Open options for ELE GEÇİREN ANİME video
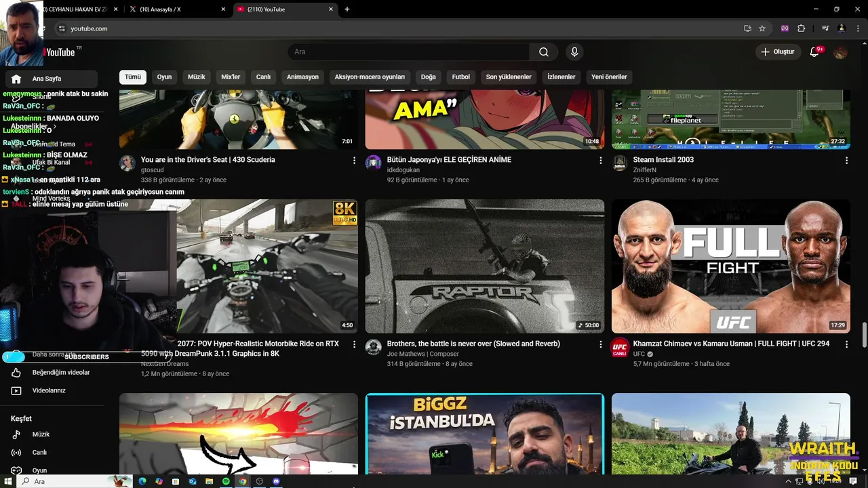 pyautogui.click(x=600, y=161)
